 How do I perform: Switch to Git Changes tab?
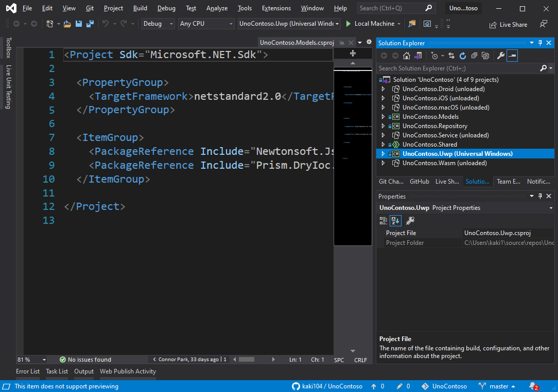coord(391,182)
